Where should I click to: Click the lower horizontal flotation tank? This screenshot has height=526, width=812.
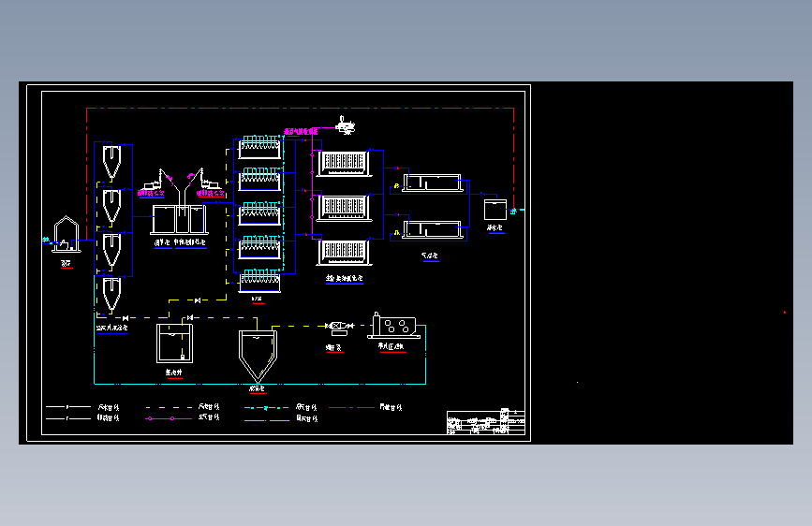click(433, 230)
